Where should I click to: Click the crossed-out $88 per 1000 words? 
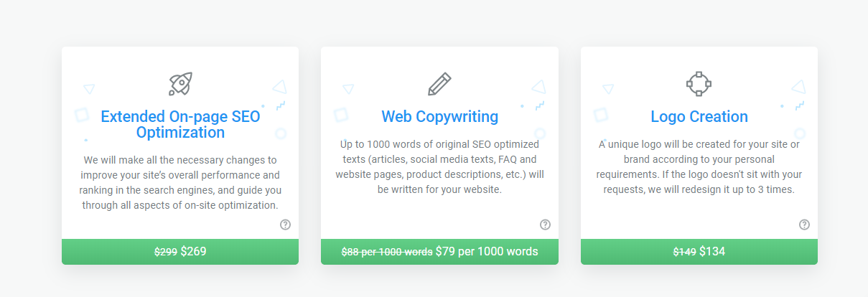(x=386, y=252)
